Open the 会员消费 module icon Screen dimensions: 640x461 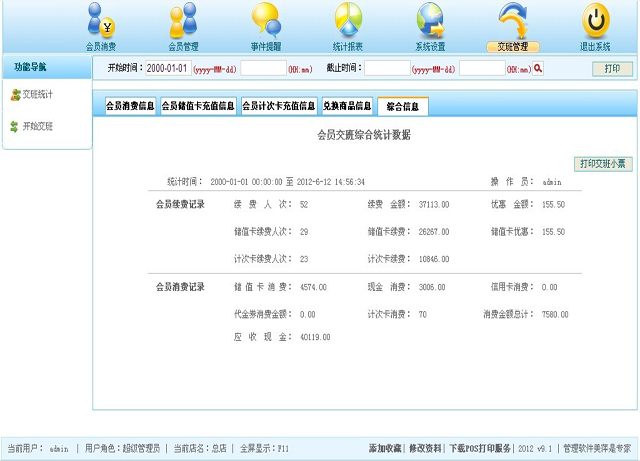point(101,20)
